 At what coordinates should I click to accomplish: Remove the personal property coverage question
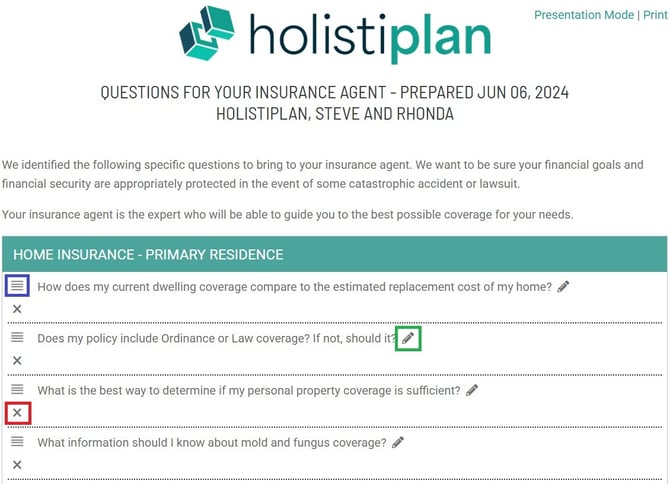[17, 413]
